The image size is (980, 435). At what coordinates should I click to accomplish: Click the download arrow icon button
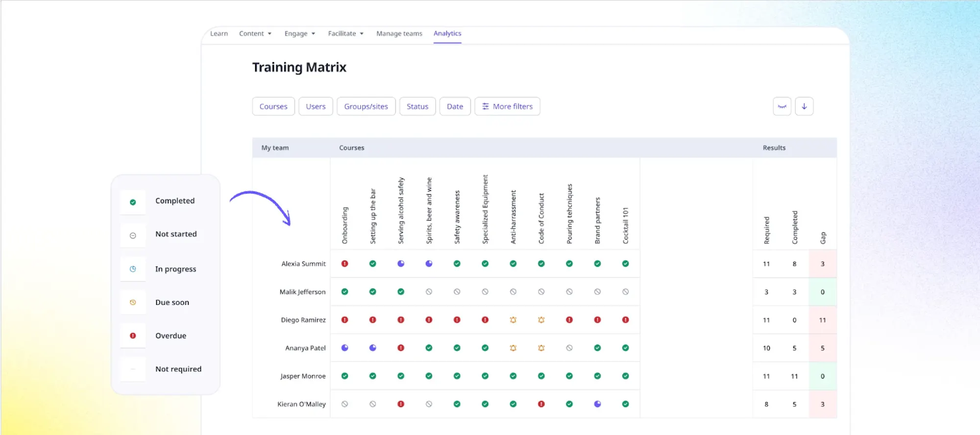coord(804,106)
